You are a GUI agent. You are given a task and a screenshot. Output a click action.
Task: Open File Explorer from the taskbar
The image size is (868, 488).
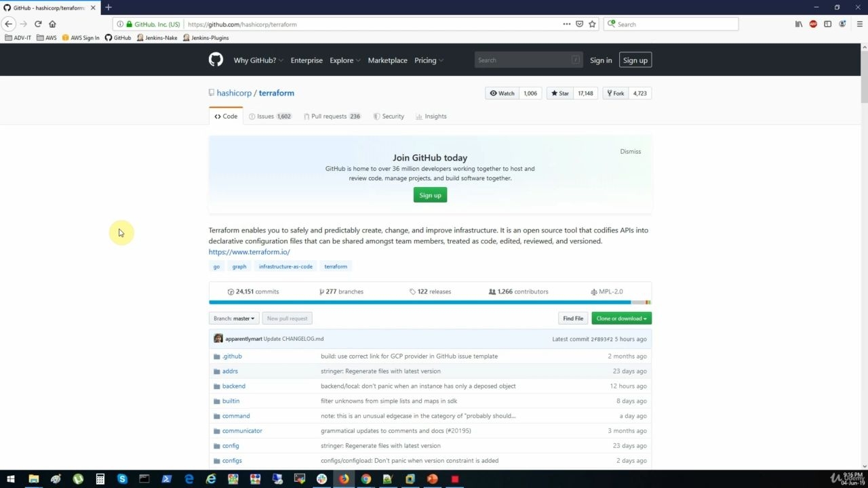coord(33,479)
